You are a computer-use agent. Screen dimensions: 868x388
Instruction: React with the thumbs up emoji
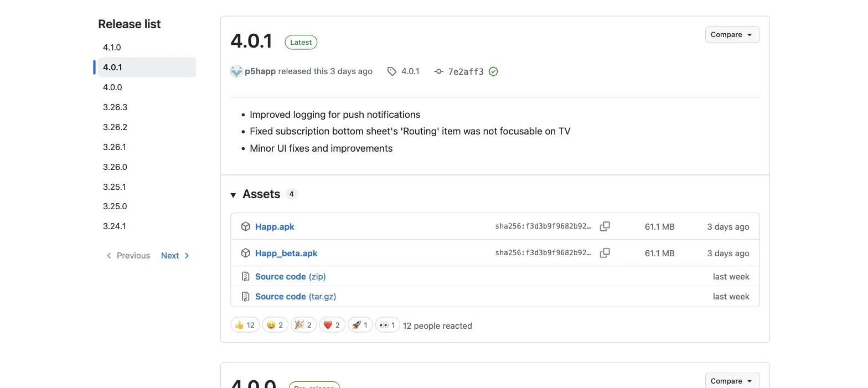[245, 325]
